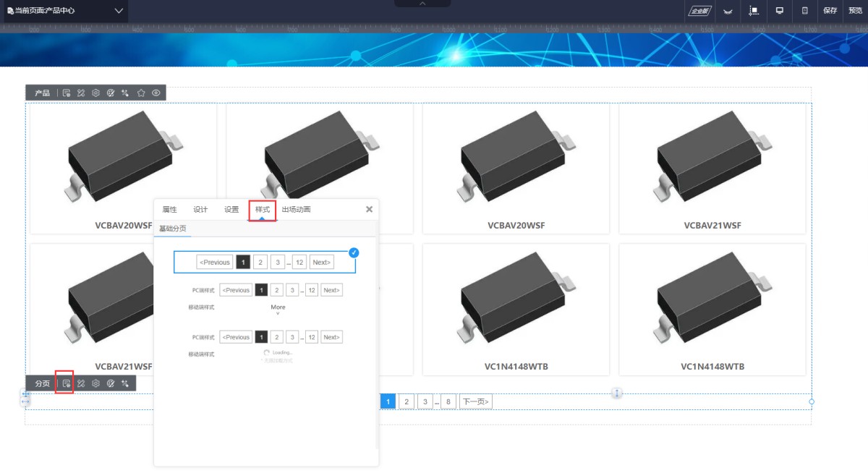Image resolution: width=868 pixels, height=473 pixels.
Task: Switch to the 样式 tab
Action: pyautogui.click(x=263, y=210)
